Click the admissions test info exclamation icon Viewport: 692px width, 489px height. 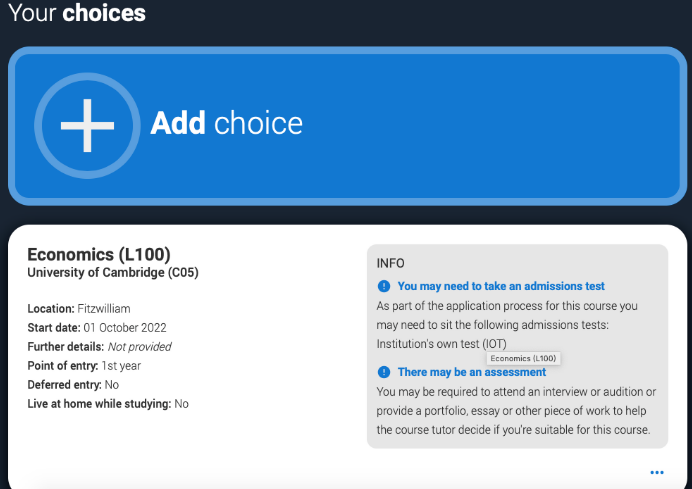pos(384,286)
